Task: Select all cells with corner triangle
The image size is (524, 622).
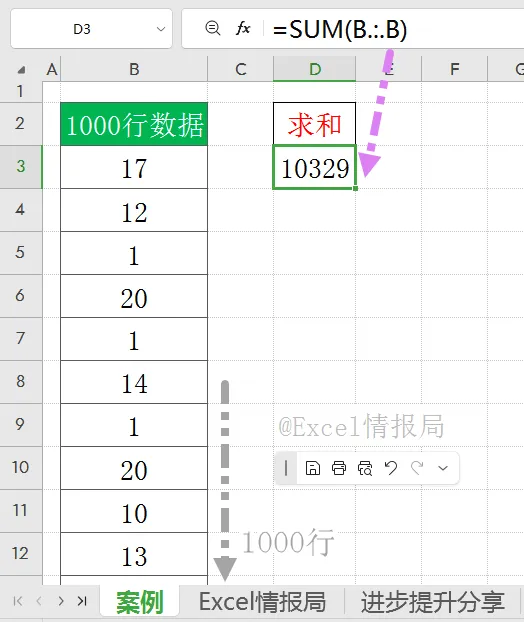Action: tap(21, 70)
